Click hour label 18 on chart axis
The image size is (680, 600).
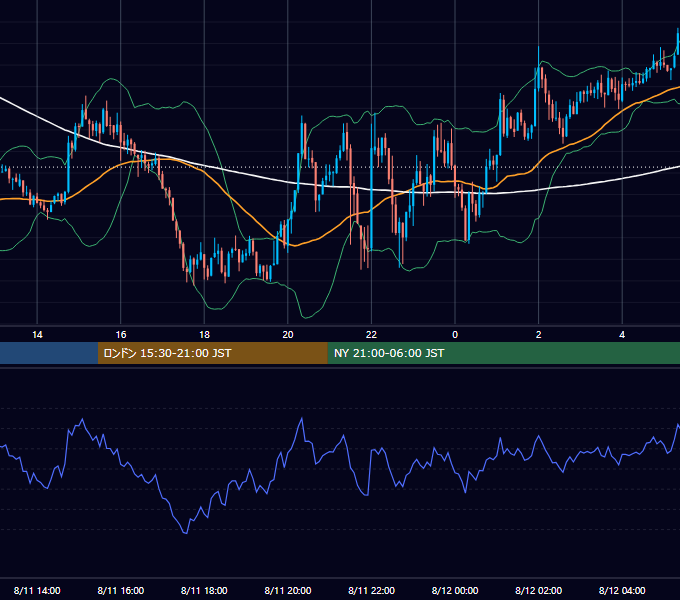click(204, 335)
